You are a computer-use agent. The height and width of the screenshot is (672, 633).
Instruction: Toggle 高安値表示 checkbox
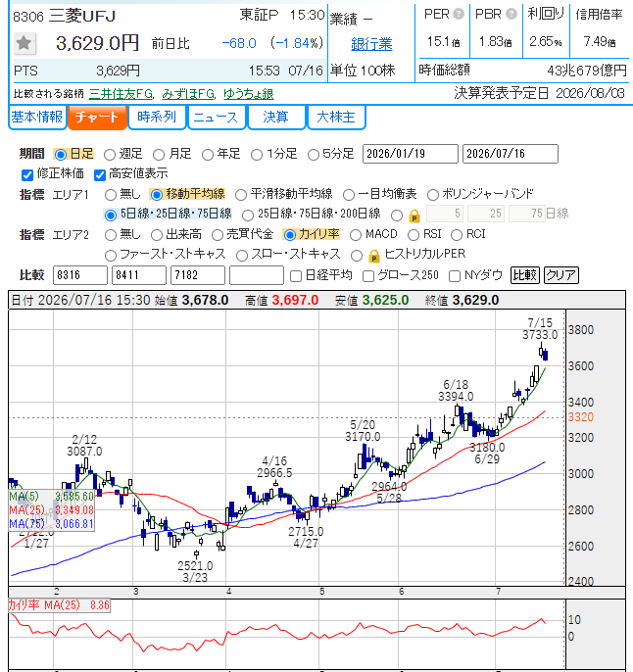point(100,174)
